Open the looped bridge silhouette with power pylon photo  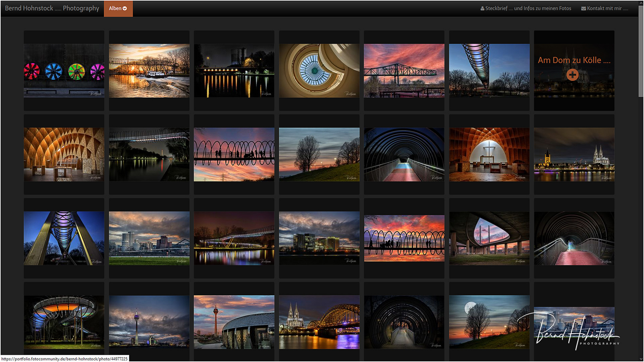pos(234,155)
